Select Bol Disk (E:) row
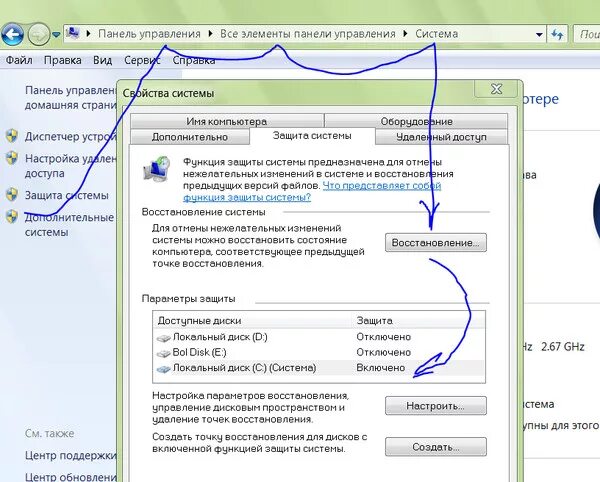600x482 pixels. (x=319, y=352)
